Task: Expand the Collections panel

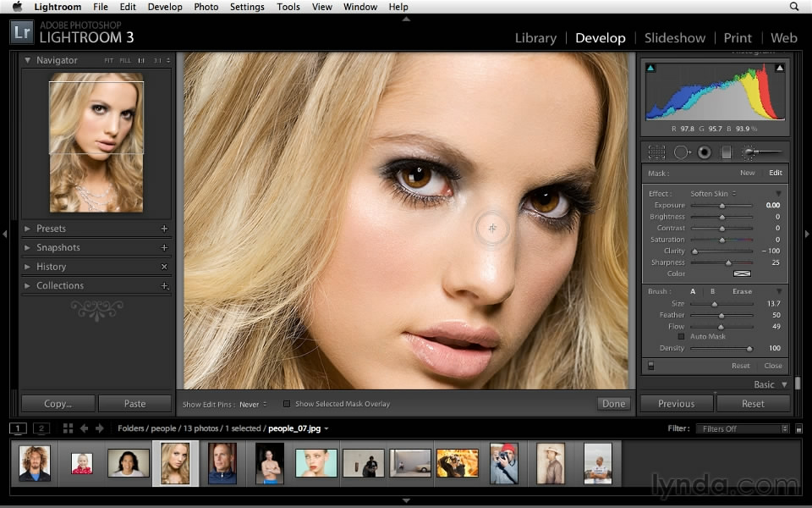Action: [x=27, y=285]
